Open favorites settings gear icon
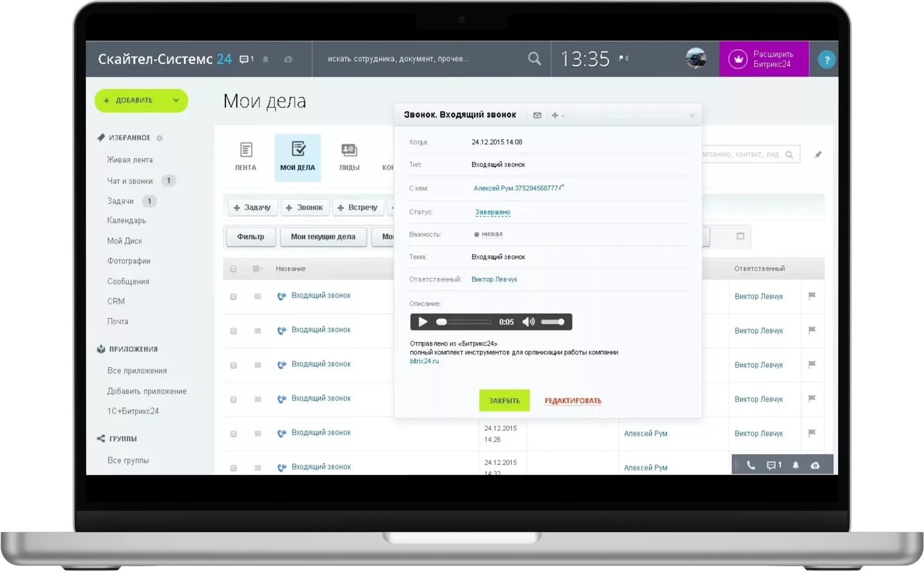The height and width of the screenshot is (571, 924). point(160,138)
